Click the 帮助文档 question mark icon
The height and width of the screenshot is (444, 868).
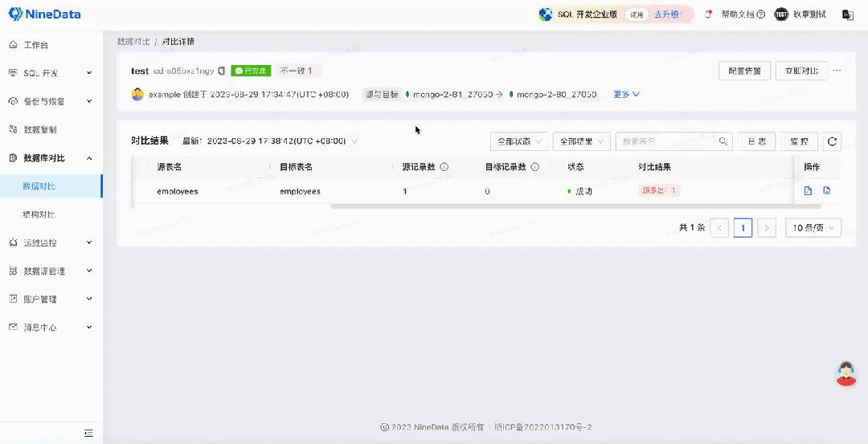(x=761, y=14)
